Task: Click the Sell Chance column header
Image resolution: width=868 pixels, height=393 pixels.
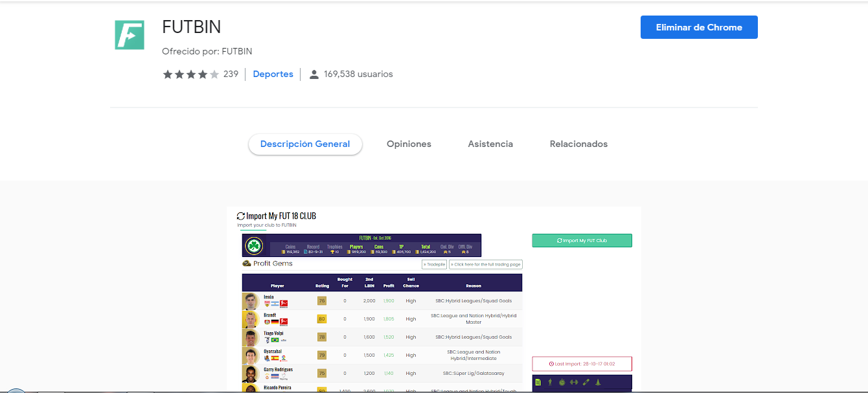Action: 411,282
